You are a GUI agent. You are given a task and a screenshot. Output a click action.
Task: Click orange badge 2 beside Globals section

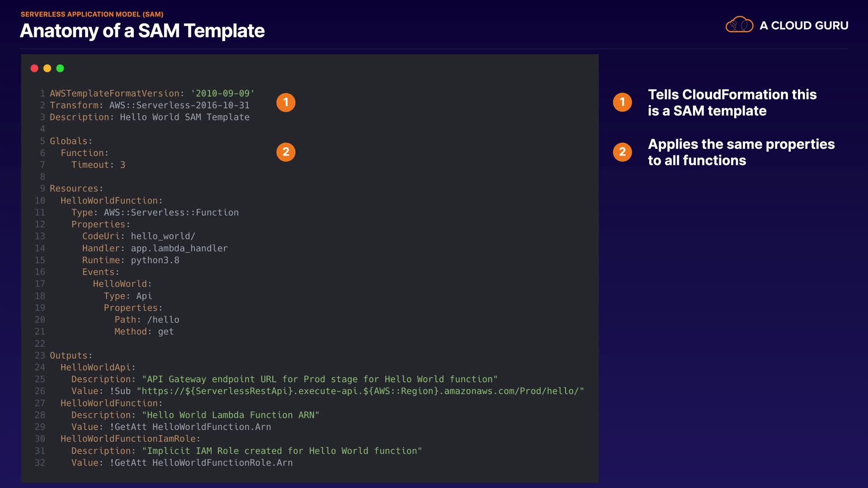click(286, 152)
